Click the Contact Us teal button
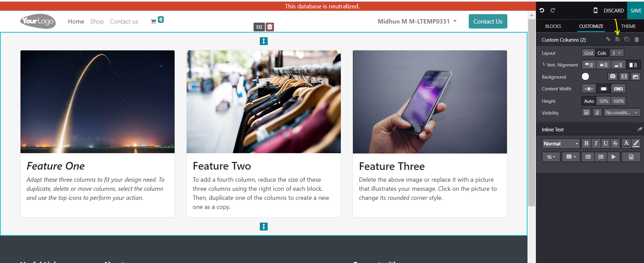Image resolution: width=644 pixels, height=263 pixels. point(488,21)
